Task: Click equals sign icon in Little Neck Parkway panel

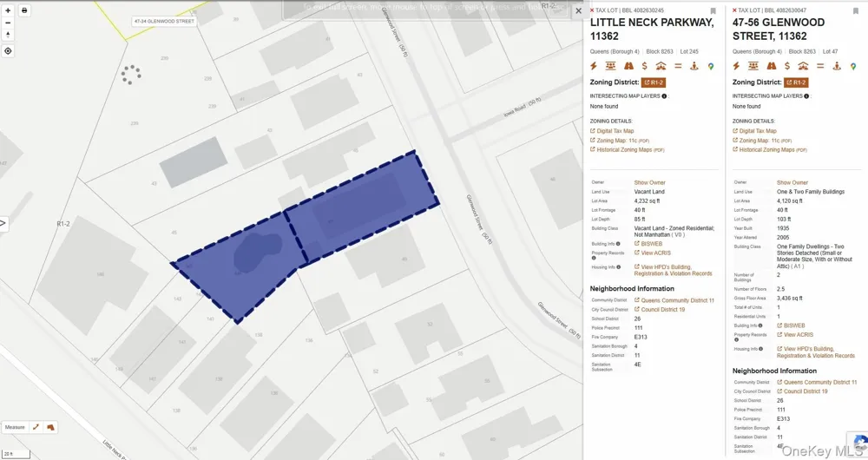Action: (678, 66)
